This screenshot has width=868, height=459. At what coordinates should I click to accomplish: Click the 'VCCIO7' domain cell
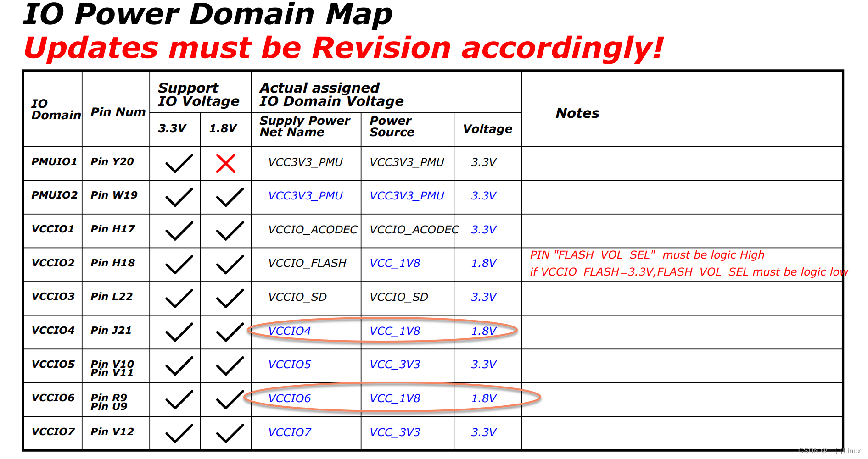pyautogui.click(x=53, y=431)
